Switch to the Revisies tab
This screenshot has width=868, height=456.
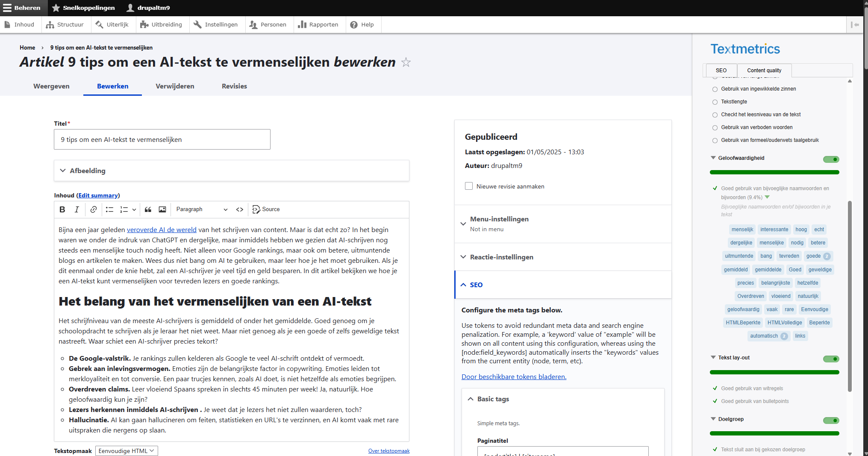click(x=234, y=86)
